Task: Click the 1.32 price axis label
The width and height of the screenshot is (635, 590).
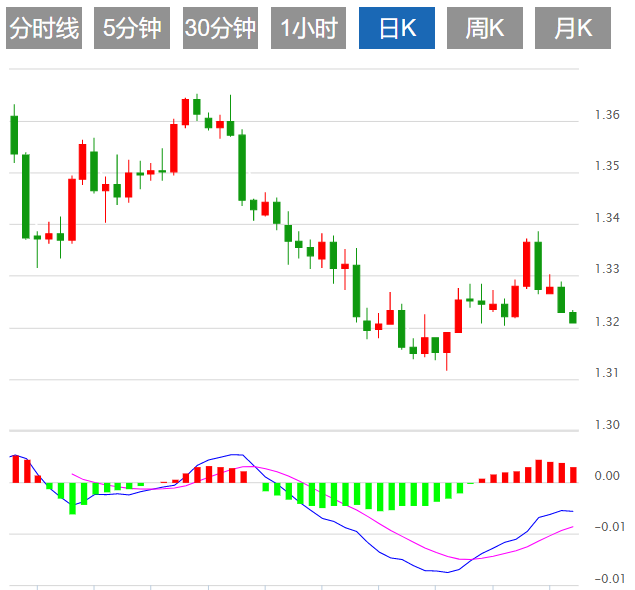Action: point(607,321)
